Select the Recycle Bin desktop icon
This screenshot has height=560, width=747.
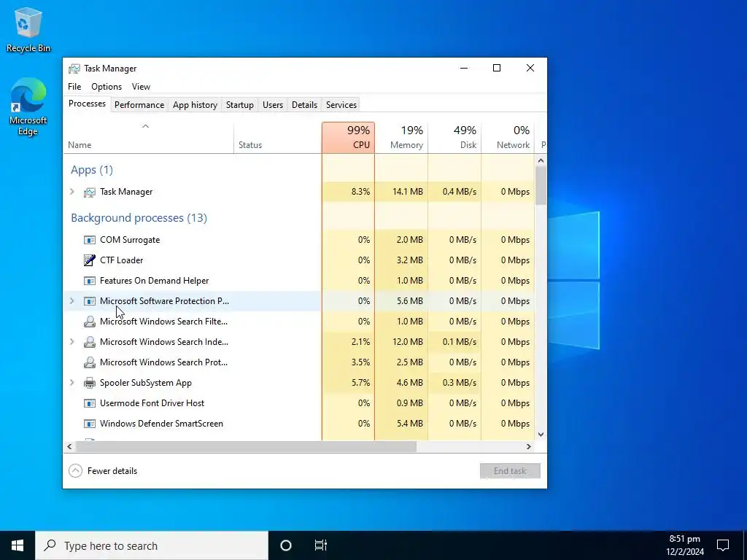(x=28, y=29)
